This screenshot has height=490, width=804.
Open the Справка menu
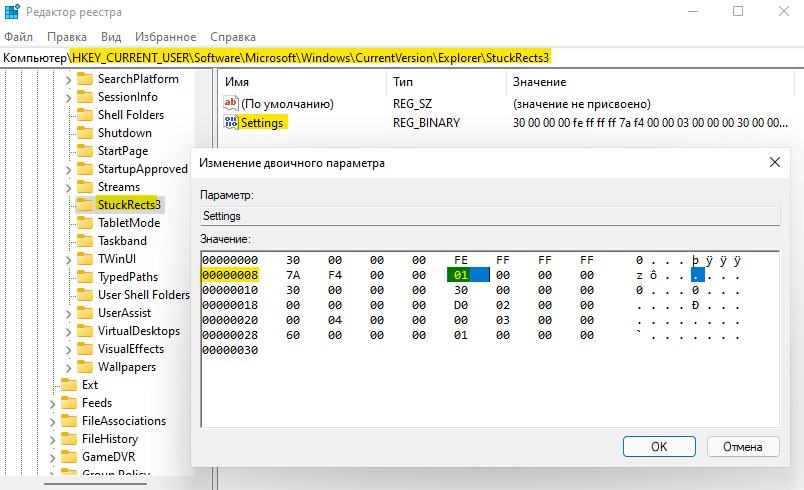[233, 37]
